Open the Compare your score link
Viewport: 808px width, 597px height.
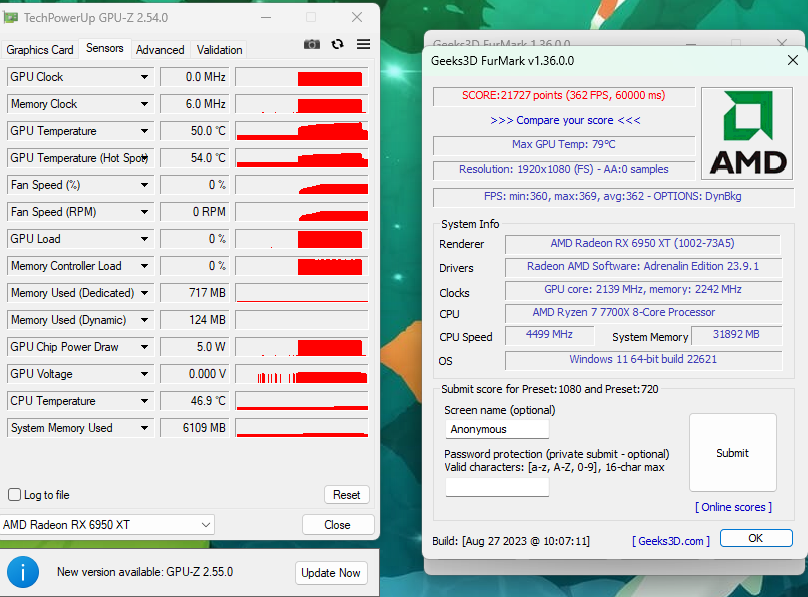coord(565,120)
